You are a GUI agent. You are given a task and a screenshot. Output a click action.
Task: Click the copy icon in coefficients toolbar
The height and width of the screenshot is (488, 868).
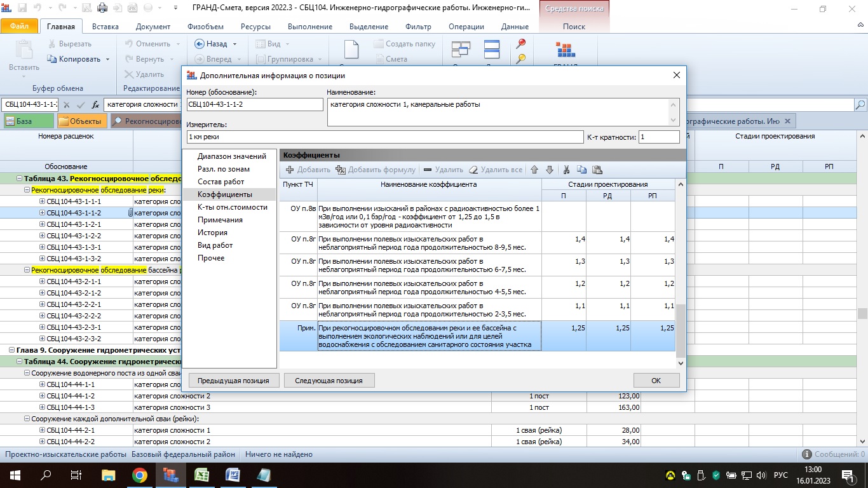point(581,170)
